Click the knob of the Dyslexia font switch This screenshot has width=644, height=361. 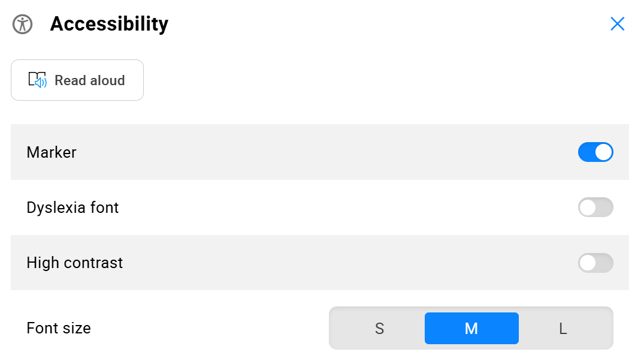point(588,207)
